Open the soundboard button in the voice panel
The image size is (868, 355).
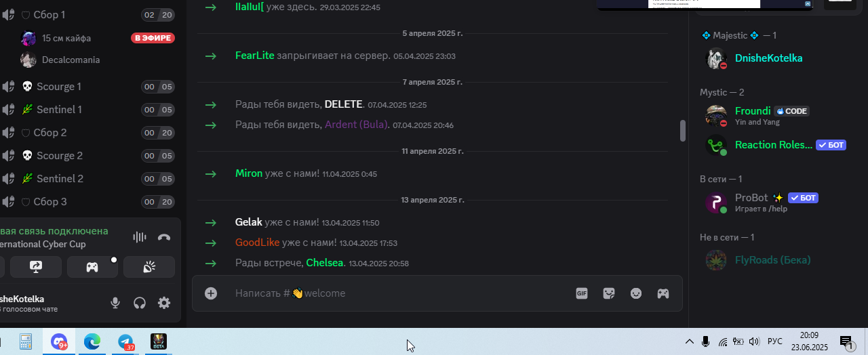pyautogui.click(x=149, y=267)
